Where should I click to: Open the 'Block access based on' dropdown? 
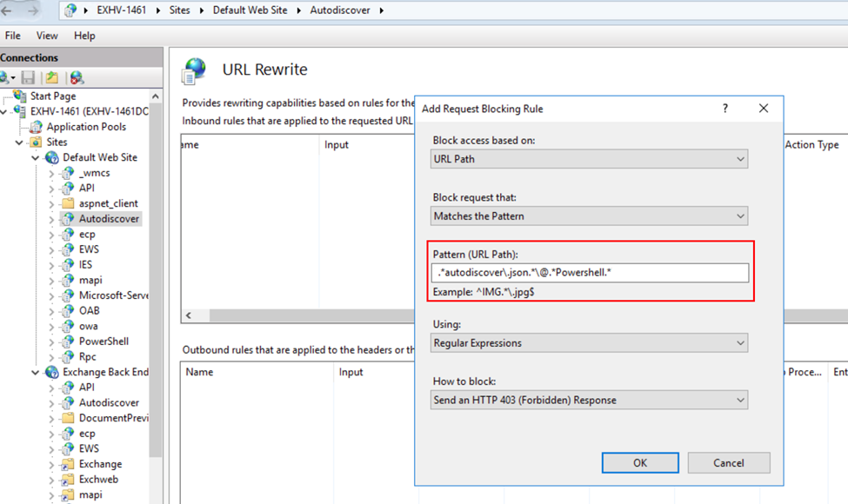point(589,159)
